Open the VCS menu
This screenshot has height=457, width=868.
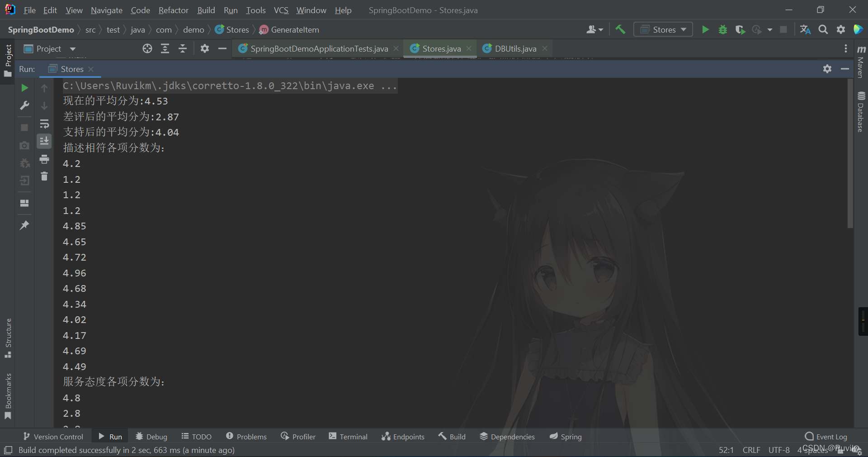point(281,10)
